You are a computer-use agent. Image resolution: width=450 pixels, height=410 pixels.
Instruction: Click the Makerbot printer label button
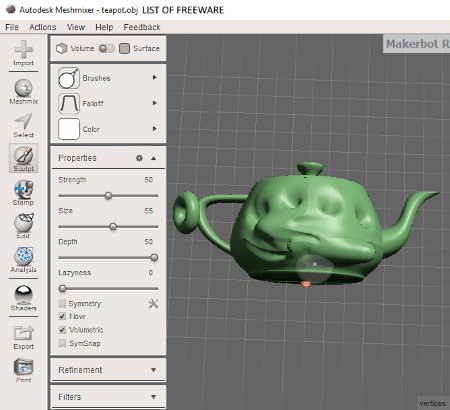417,44
